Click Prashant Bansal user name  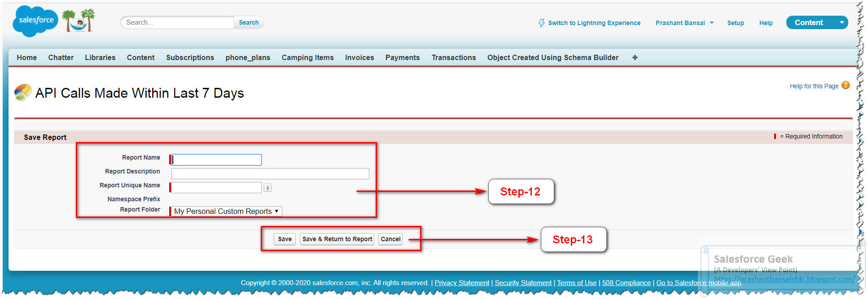point(680,23)
